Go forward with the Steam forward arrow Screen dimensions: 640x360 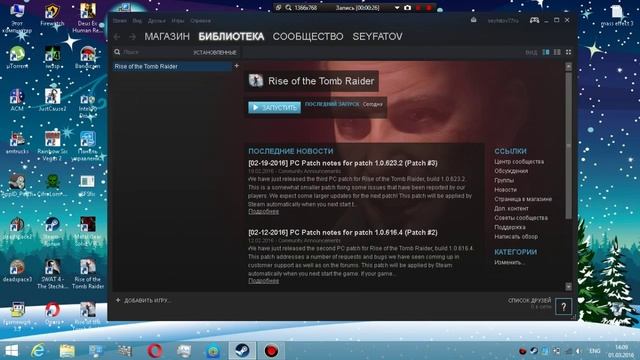click(x=132, y=37)
